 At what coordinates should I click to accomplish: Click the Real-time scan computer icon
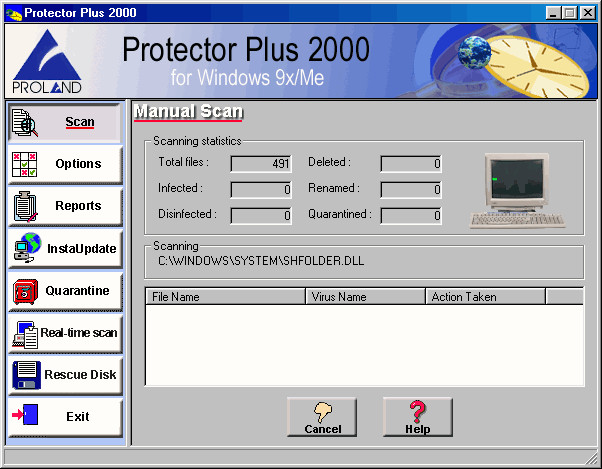pos(25,335)
